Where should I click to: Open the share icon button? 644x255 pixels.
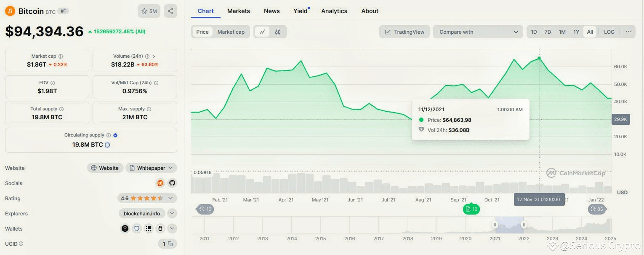[170, 11]
